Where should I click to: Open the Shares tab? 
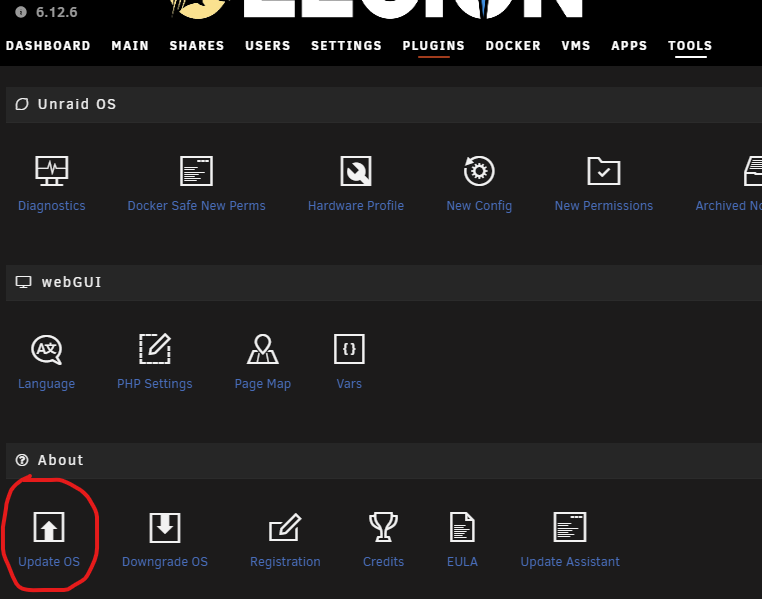[x=197, y=46]
